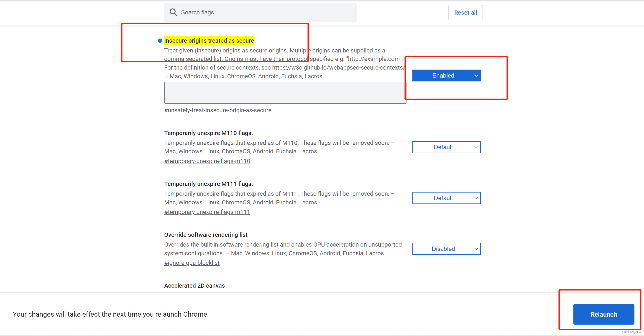This screenshot has width=644, height=336.
Task: Open the Disabled dropdown for software rendering
Action: coord(443,249)
